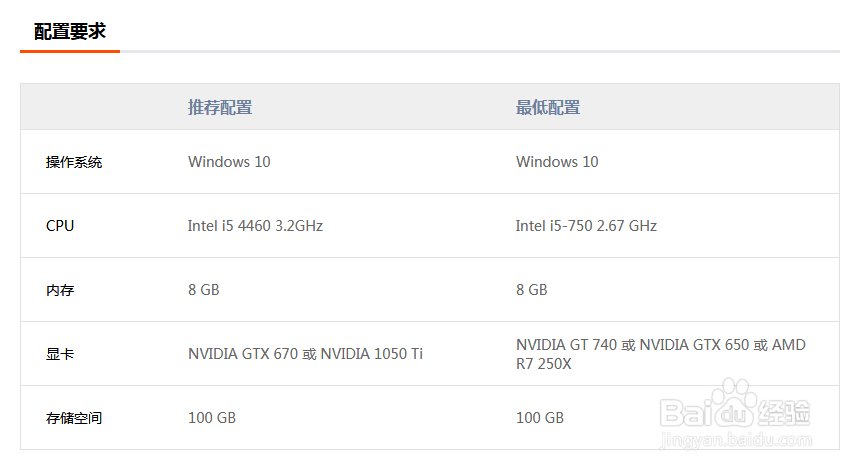Image resolution: width=860 pixels, height=470 pixels.
Task: Click recommended 100 GB storage value
Action: (212, 418)
